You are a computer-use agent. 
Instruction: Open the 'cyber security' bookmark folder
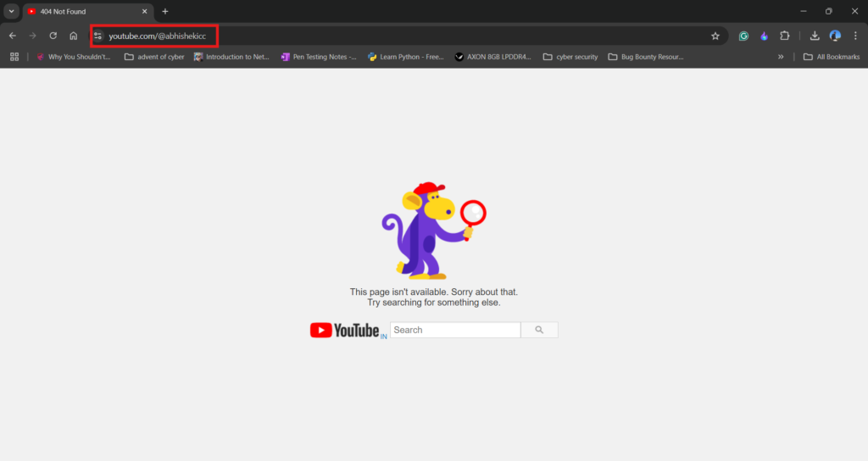click(570, 57)
